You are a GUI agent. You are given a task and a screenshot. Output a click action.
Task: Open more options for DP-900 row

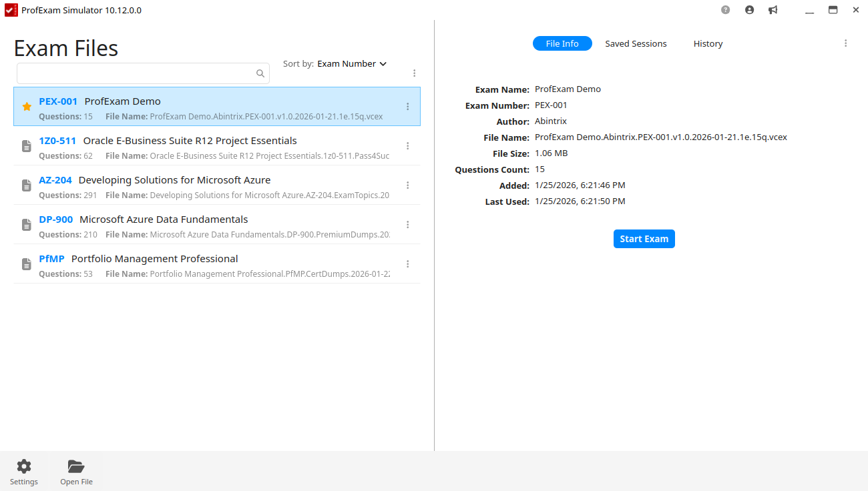click(407, 225)
